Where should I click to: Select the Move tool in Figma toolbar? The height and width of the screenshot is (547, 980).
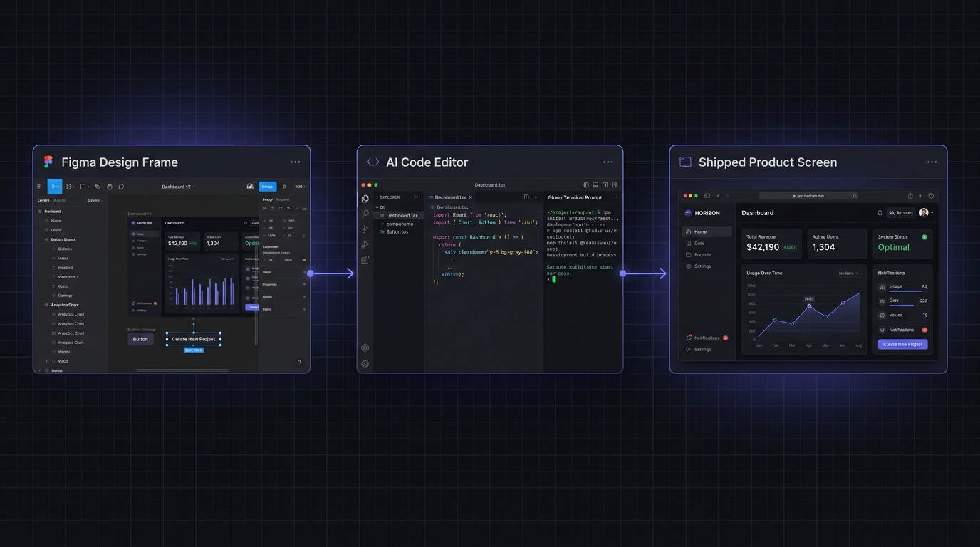click(55, 187)
